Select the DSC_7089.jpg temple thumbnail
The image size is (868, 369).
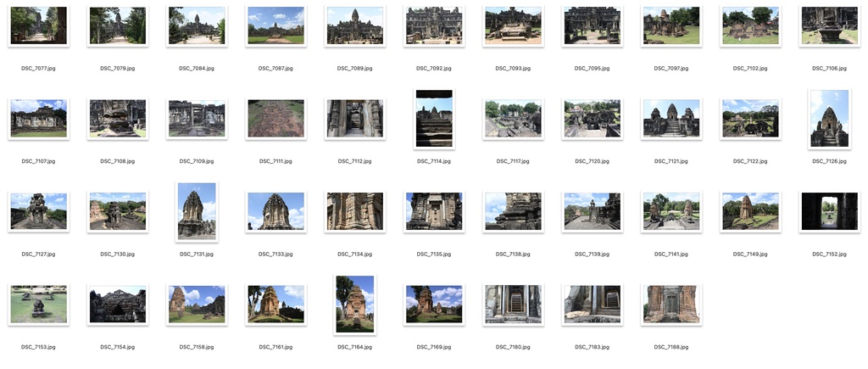point(355,25)
